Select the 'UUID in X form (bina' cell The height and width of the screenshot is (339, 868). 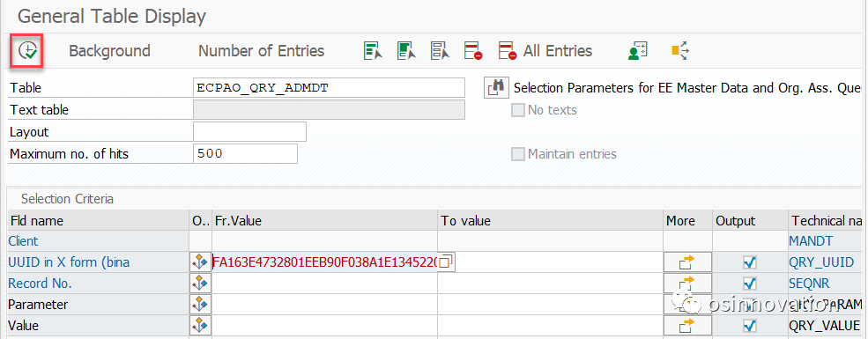(x=97, y=262)
